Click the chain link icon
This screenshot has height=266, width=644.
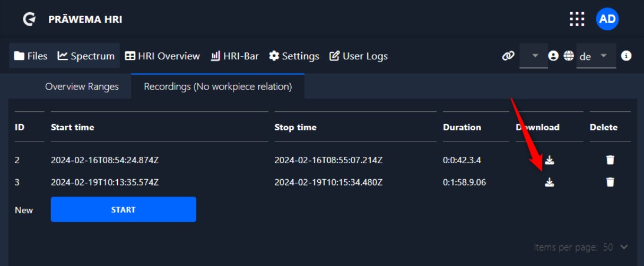508,56
